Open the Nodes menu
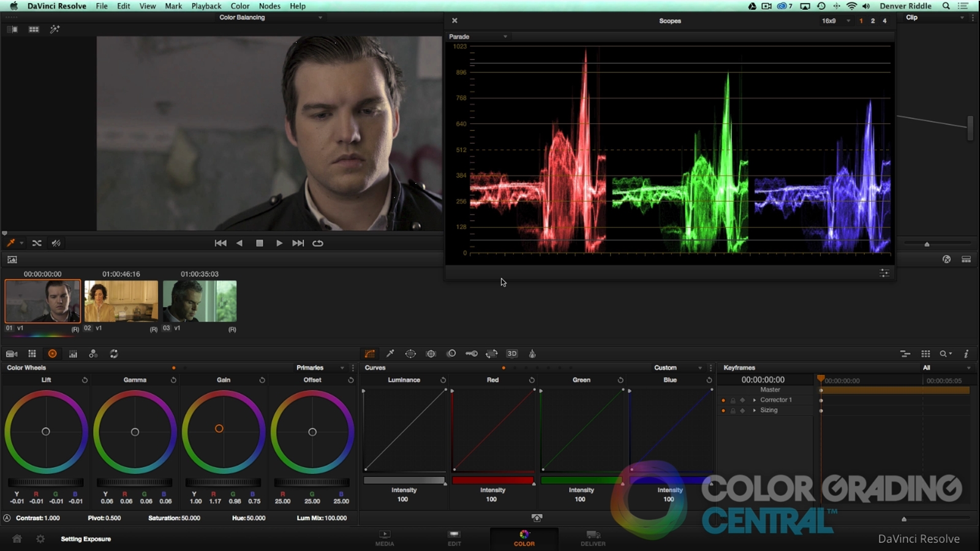Screen dimensions: 980x551 pyautogui.click(x=269, y=6)
